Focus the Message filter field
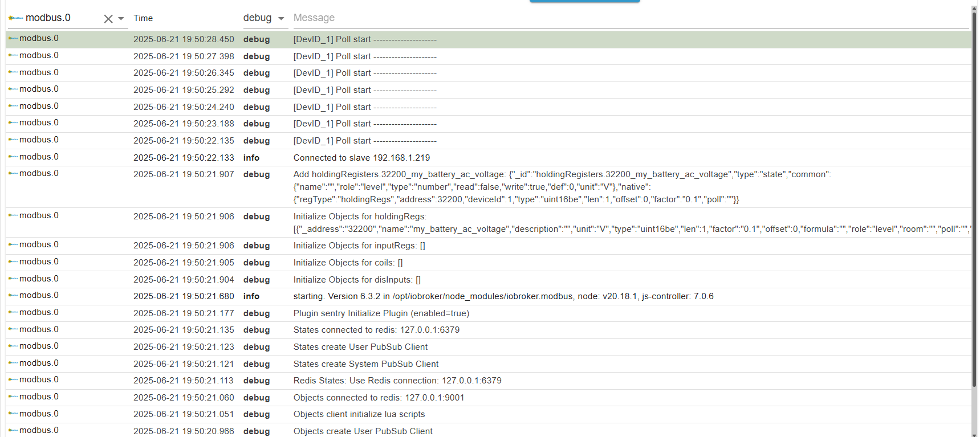 [x=627, y=18]
